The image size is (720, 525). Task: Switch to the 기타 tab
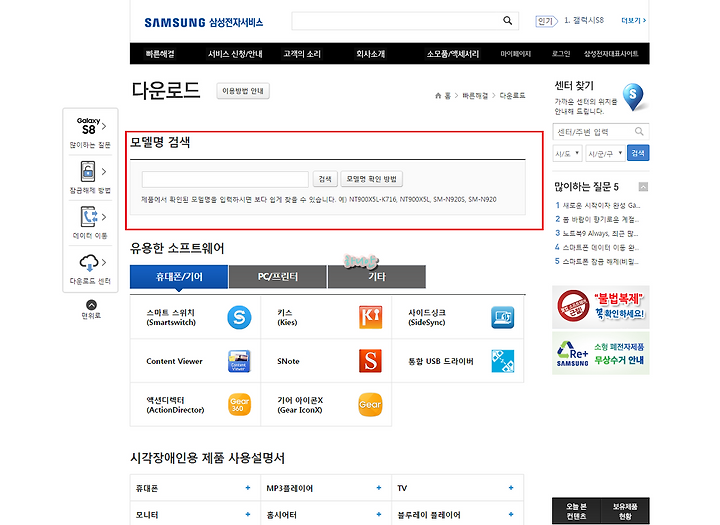(377, 277)
